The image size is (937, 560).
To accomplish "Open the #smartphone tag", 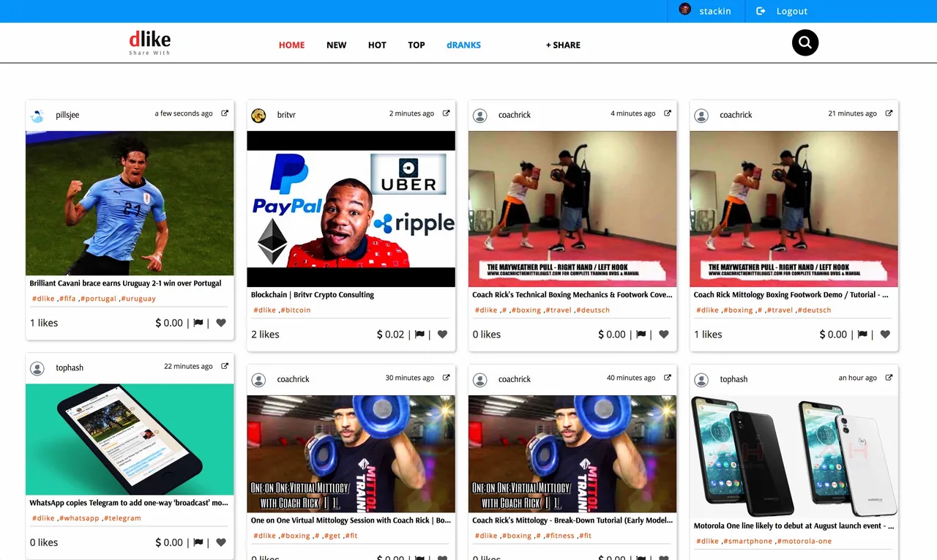I will point(747,542).
